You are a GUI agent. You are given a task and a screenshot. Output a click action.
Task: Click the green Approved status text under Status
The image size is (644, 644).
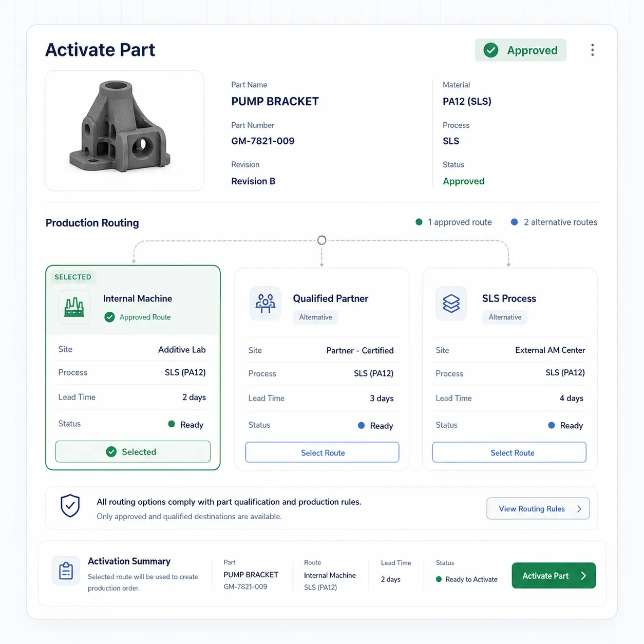pyautogui.click(x=463, y=181)
